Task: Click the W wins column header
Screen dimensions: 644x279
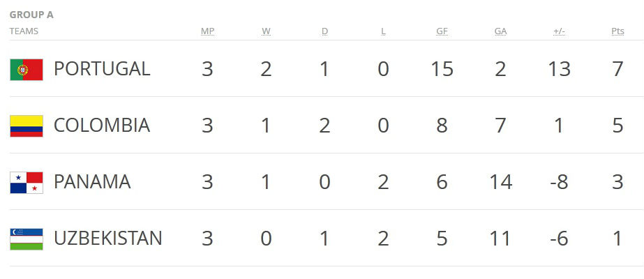Action: point(266,31)
